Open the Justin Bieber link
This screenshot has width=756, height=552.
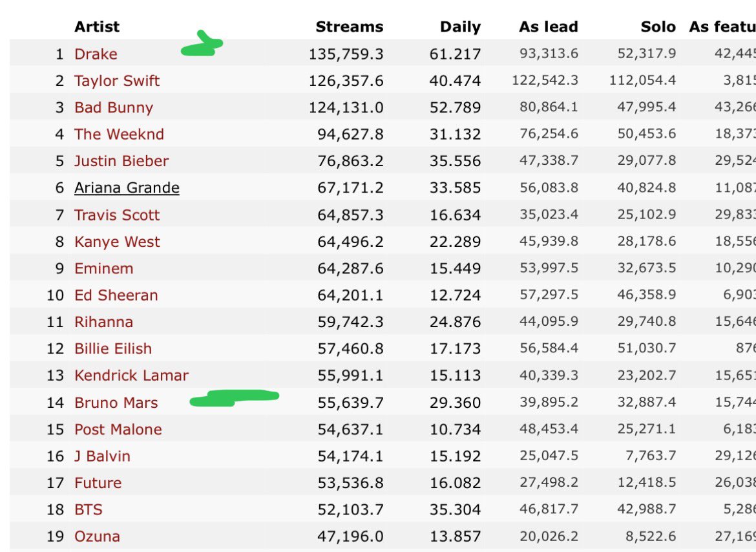click(x=121, y=161)
